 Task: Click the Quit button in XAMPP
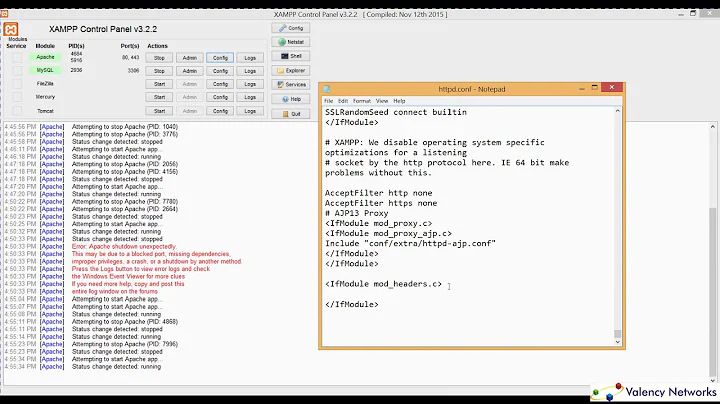pos(291,114)
